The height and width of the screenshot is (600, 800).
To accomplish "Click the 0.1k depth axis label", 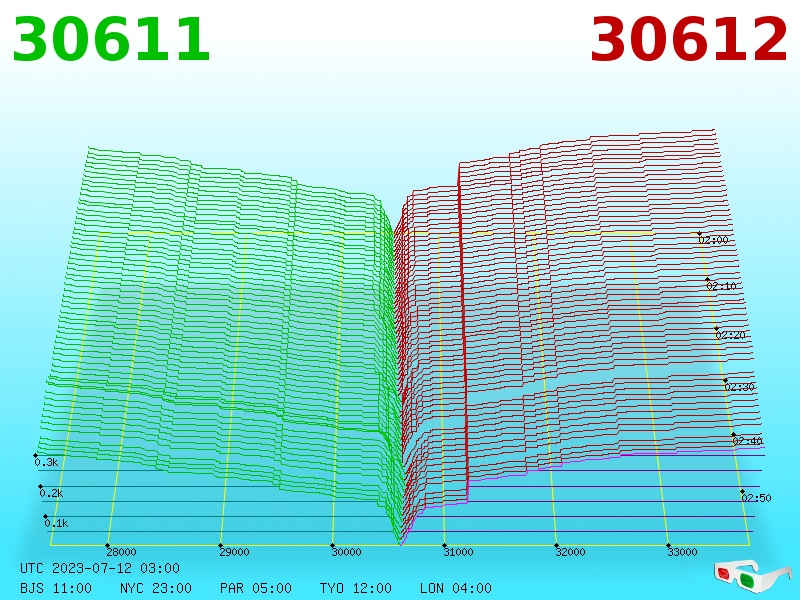I will (x=56, y=523).
